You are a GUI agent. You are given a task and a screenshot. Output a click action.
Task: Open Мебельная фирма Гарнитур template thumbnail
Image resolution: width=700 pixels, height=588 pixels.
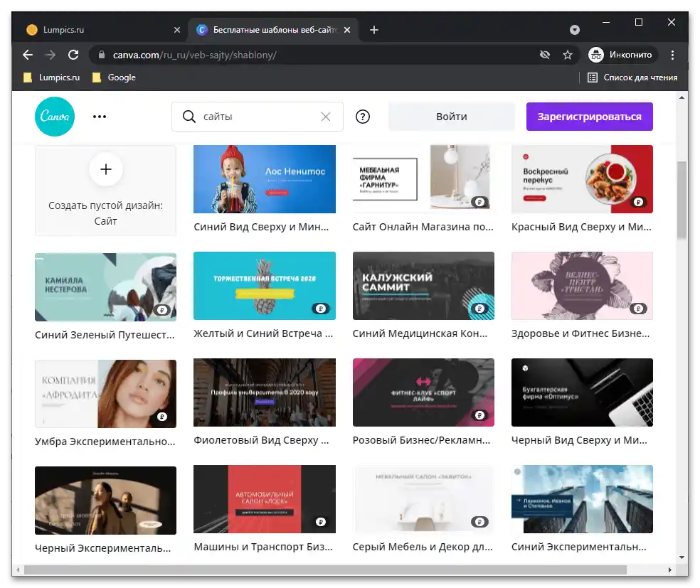tap(423, 179)
